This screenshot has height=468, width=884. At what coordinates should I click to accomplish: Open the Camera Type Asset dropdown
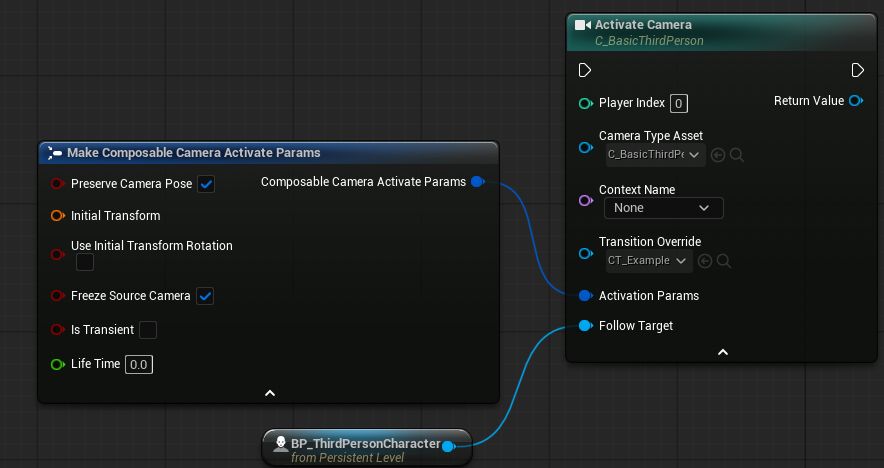click(654, 154)
